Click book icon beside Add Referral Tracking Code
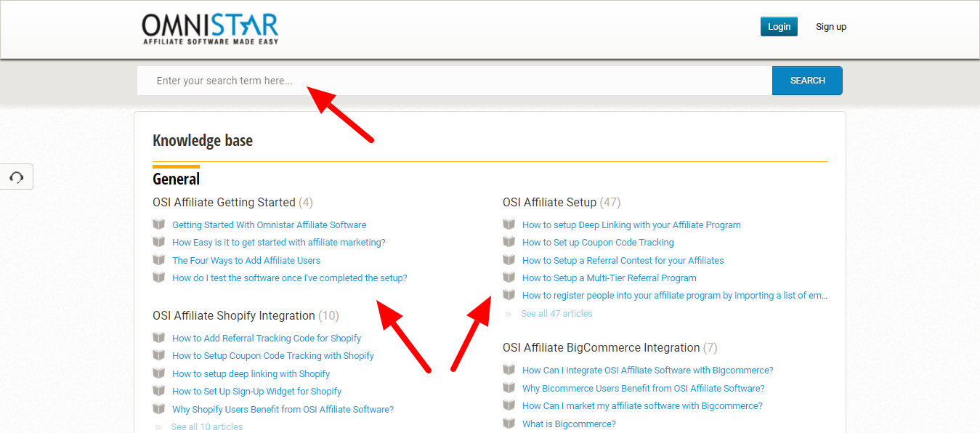980x433 pixels. click(x=159, y=338)
